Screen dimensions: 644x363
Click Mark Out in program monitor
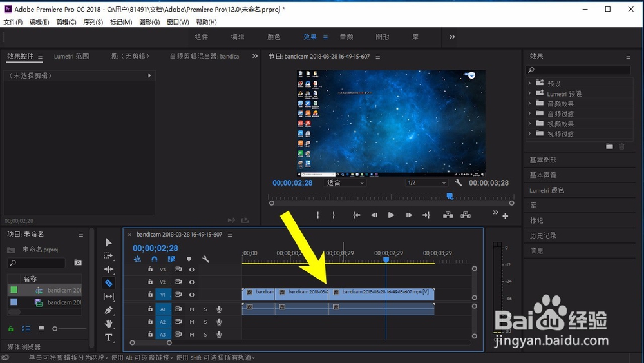click(334, 215)
